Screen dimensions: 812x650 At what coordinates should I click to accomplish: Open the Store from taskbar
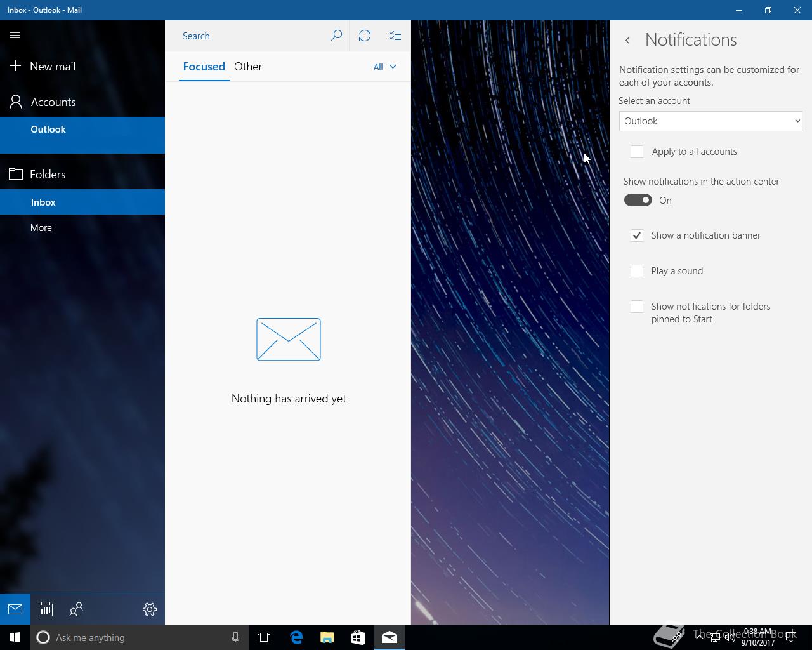pos(358,637)
